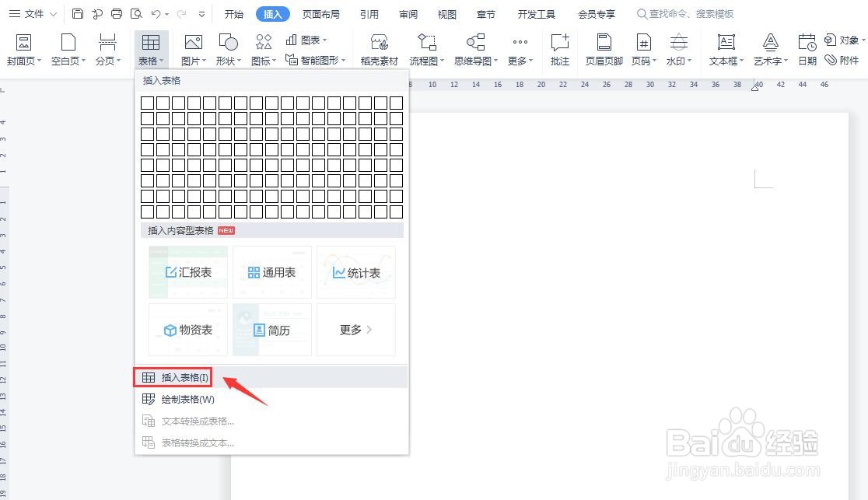The width and height of the screenshot is (868, 500).
Task: Open the 更多 dropdown in the ribbon
Action: click(x=518, y=47)
